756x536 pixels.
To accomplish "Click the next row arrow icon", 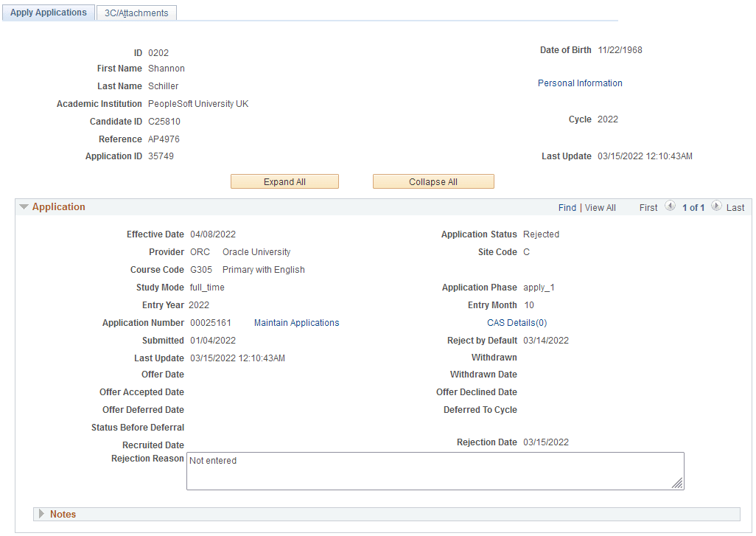I will tap(716, 206).
